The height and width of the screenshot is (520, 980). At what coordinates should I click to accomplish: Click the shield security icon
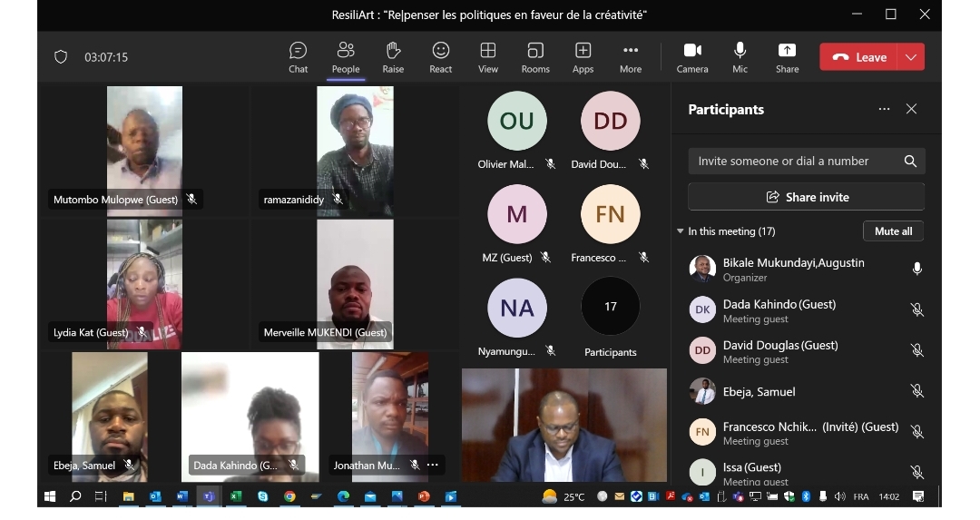click(61, 57)
